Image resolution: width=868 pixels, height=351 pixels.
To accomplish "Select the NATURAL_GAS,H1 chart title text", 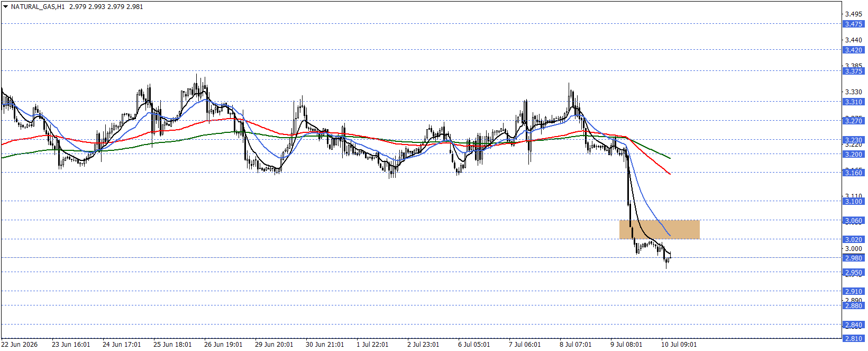I will pos(38,7).
